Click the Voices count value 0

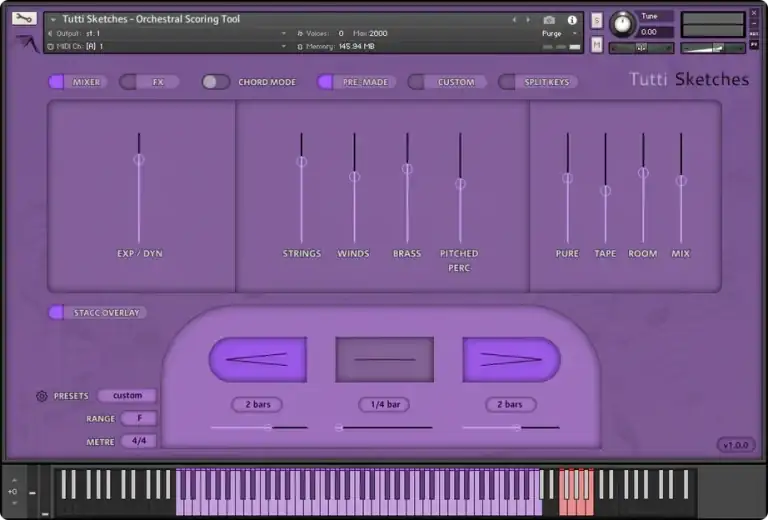341,33
